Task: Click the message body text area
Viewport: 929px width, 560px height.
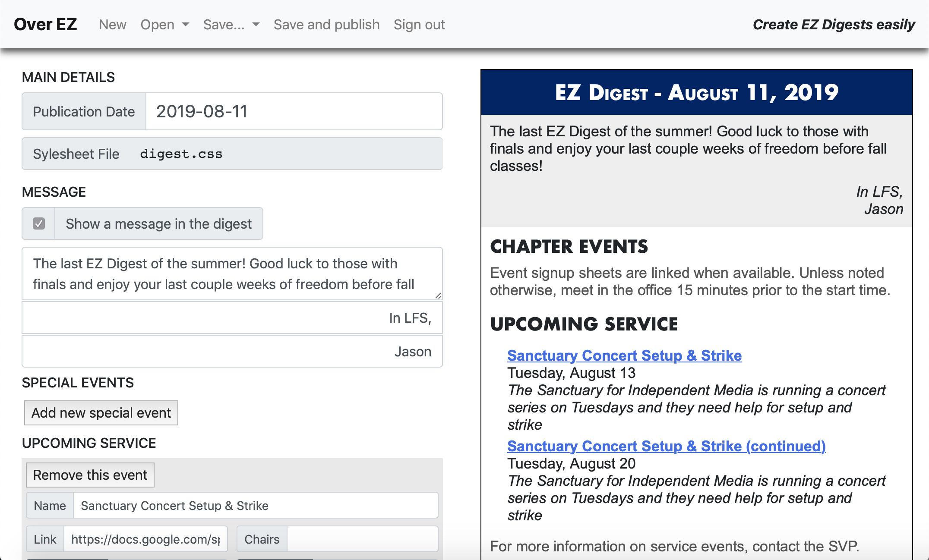Action: pos(232,274)
